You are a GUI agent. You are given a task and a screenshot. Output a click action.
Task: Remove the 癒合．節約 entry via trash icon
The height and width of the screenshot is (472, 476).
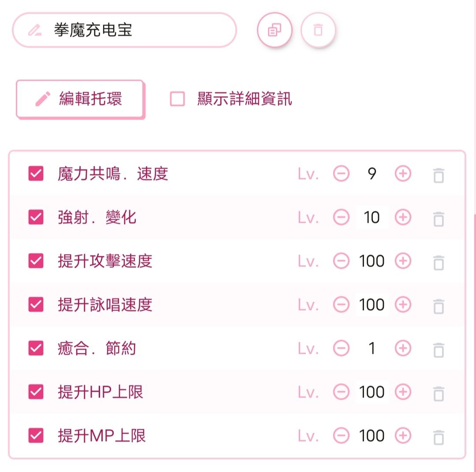438,349
